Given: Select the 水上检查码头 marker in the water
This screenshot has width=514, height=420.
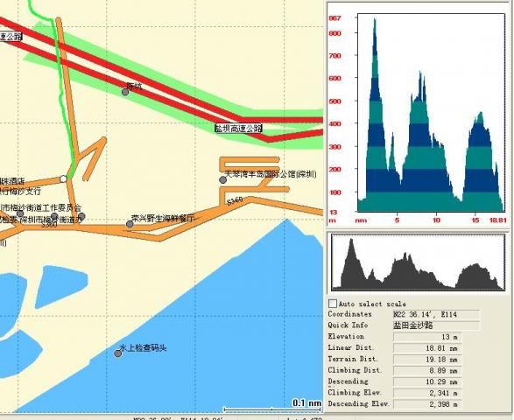Looking at the screenshot, I should tap(118, 353).
